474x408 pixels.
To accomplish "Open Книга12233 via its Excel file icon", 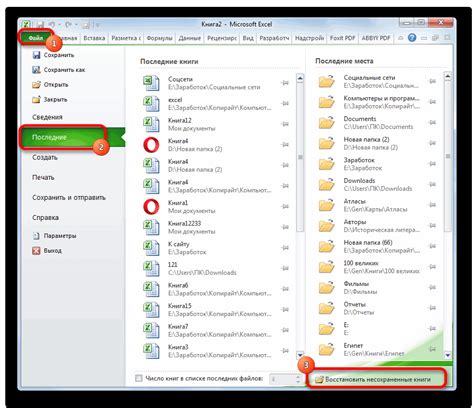I will 151,227.
